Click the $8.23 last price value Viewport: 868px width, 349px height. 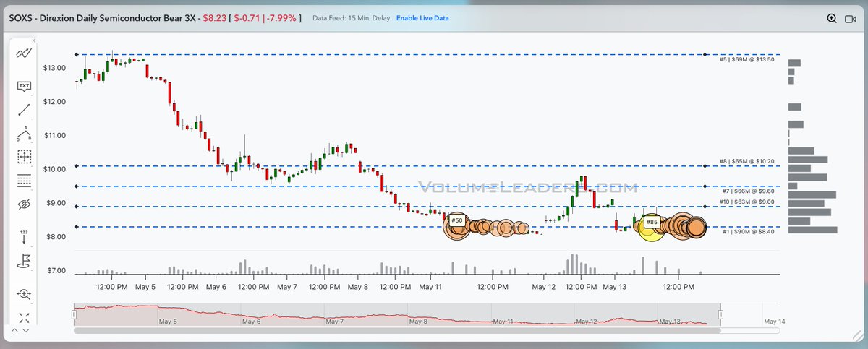point(215,17)
